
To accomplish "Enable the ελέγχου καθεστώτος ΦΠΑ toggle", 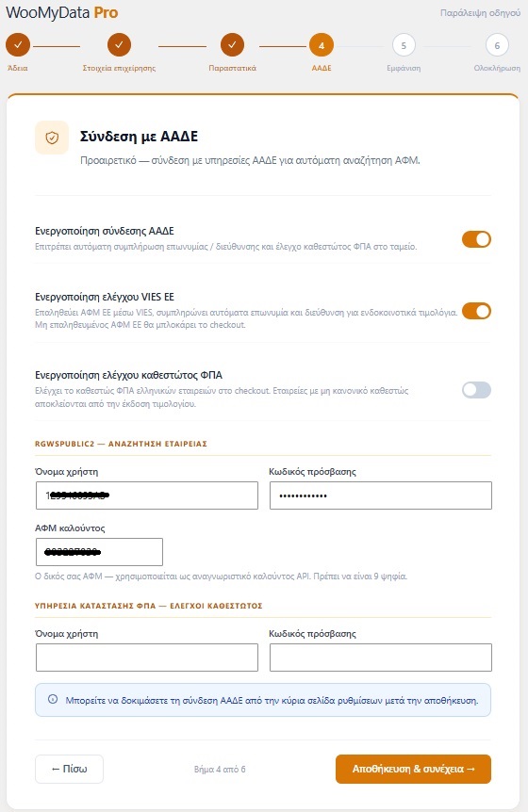I will 476,390.
